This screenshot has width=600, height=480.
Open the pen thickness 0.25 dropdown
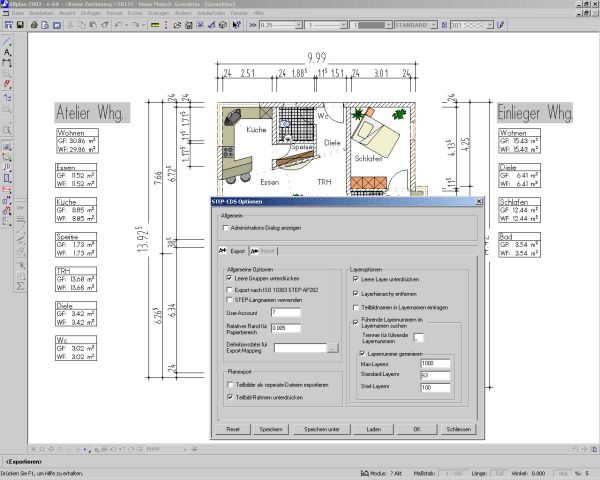[299, 25]
